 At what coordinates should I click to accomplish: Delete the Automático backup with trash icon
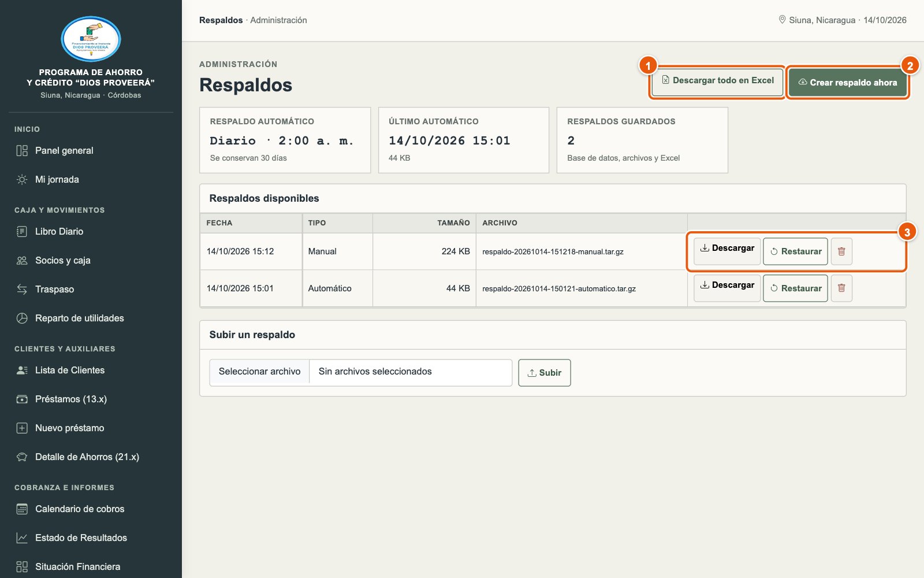(841, 288)
